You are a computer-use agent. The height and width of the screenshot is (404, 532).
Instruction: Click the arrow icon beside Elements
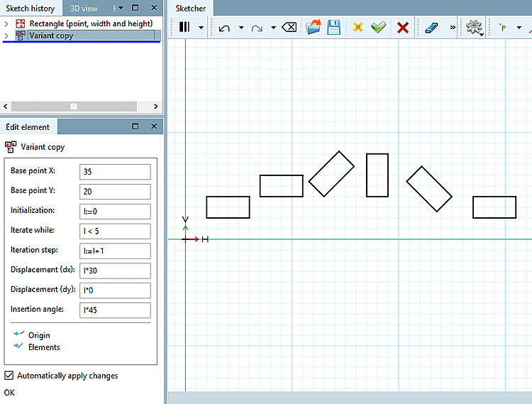18,346
